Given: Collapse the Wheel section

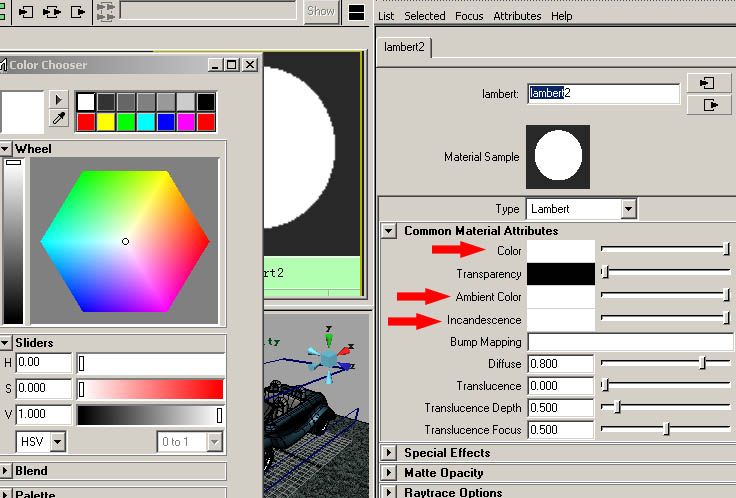Looking at the screenshot, I should 5,149.
